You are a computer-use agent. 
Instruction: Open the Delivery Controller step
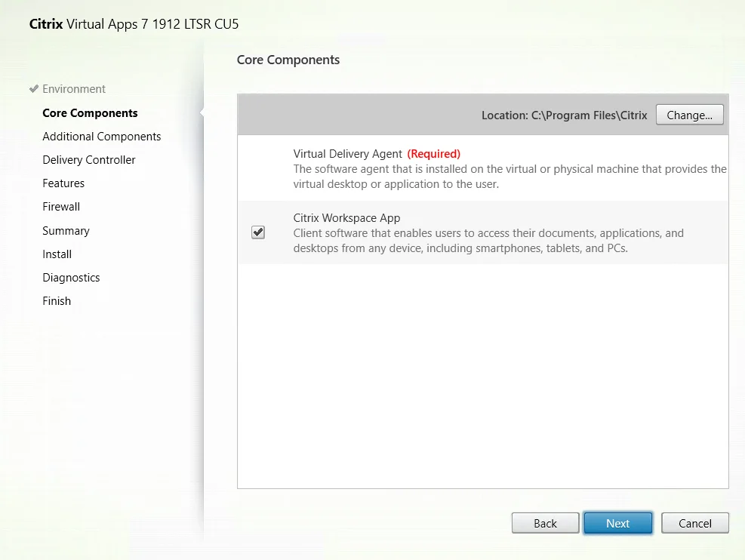tap(89, 160)
